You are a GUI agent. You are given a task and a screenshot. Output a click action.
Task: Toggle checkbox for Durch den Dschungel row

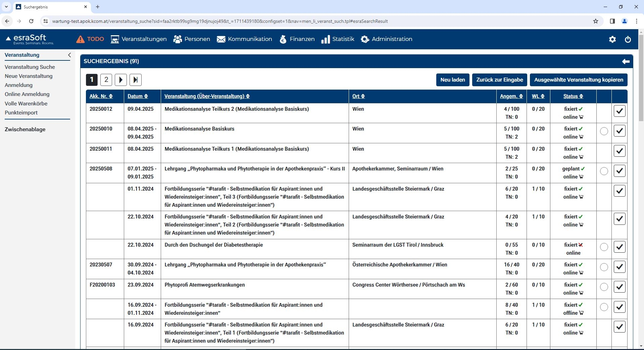click(x=620, y=247)
